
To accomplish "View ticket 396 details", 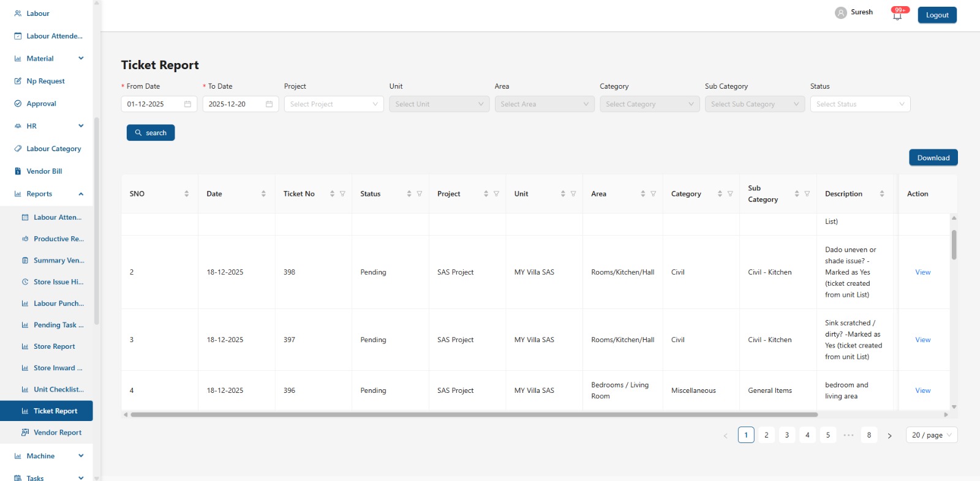I will tap(922, 390).
